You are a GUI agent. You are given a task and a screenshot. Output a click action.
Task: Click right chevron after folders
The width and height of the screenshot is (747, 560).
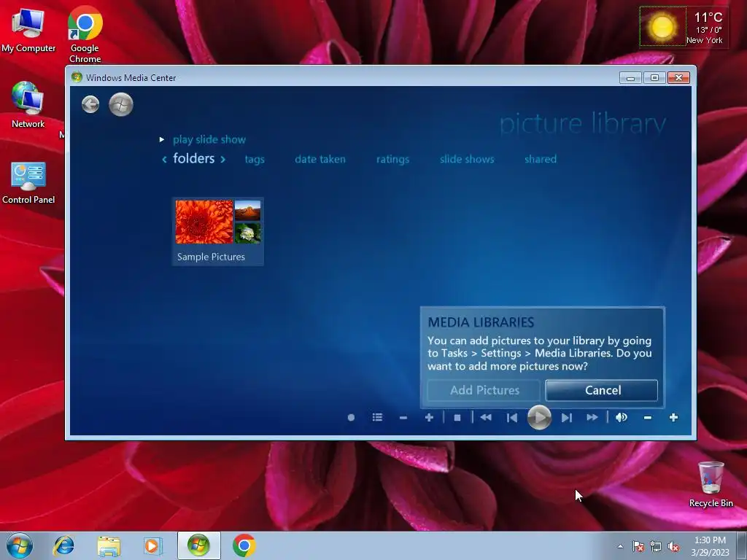click(222, 159)
